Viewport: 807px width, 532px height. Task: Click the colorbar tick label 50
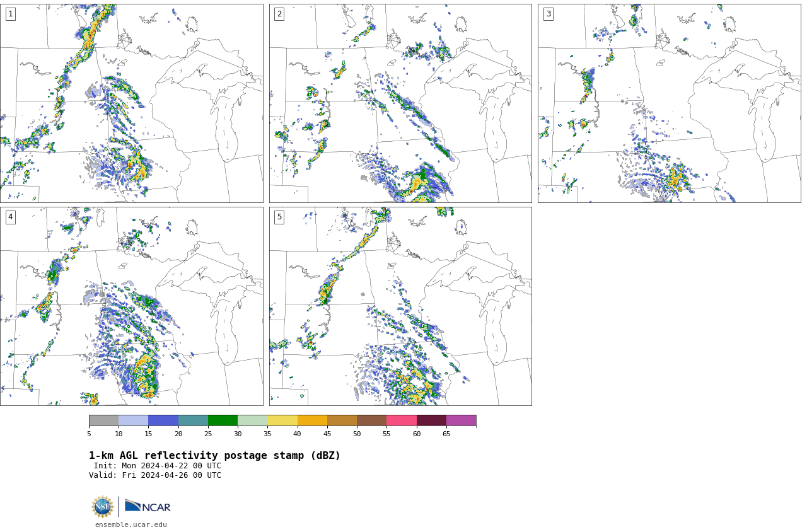tap(357, 434)
